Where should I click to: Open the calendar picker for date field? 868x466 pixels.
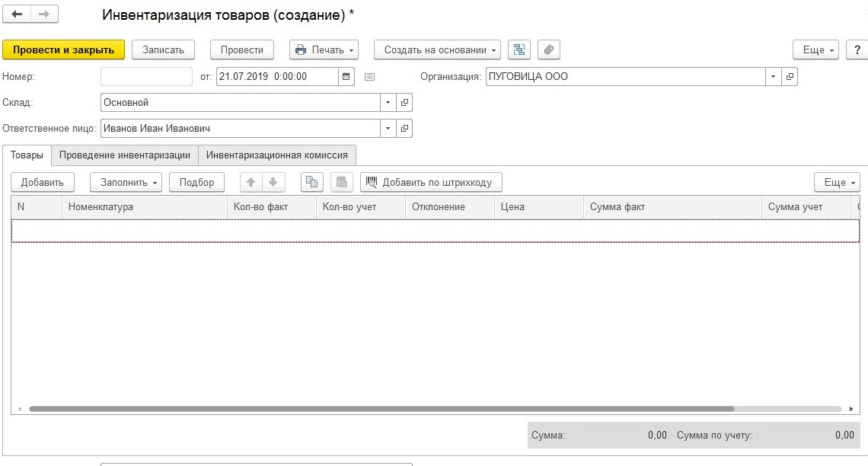tap(346, 77)
